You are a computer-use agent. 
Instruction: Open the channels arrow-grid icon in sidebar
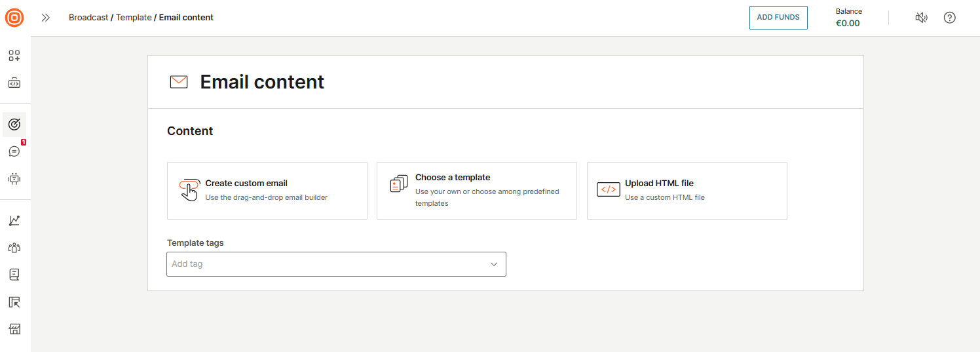click(14, 302)
